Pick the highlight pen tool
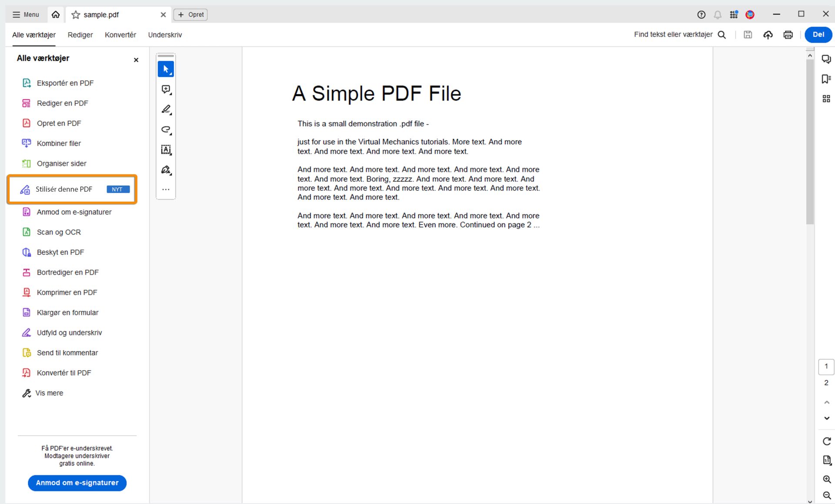 (166, 109)
